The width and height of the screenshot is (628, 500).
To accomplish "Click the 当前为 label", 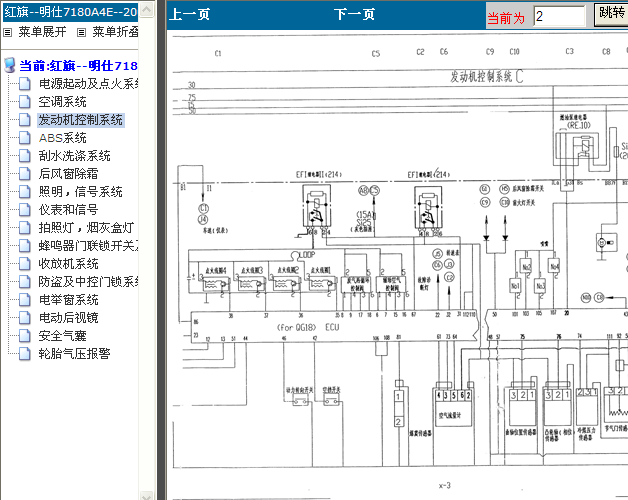I will coord(506,18).
